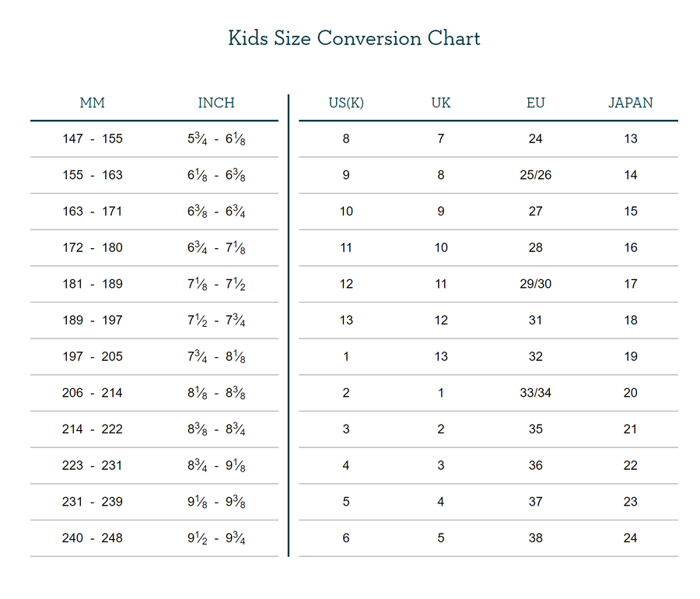Image resolution: width=700 pixels, height=599 pixels.
Task: Select Japan size 16 cell
Action: coord(630,248)
